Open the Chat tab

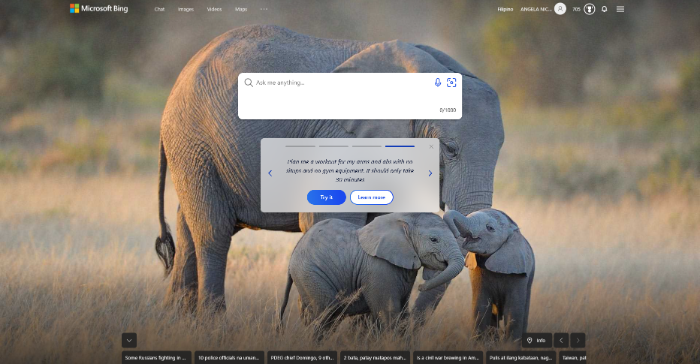(159, 9)
